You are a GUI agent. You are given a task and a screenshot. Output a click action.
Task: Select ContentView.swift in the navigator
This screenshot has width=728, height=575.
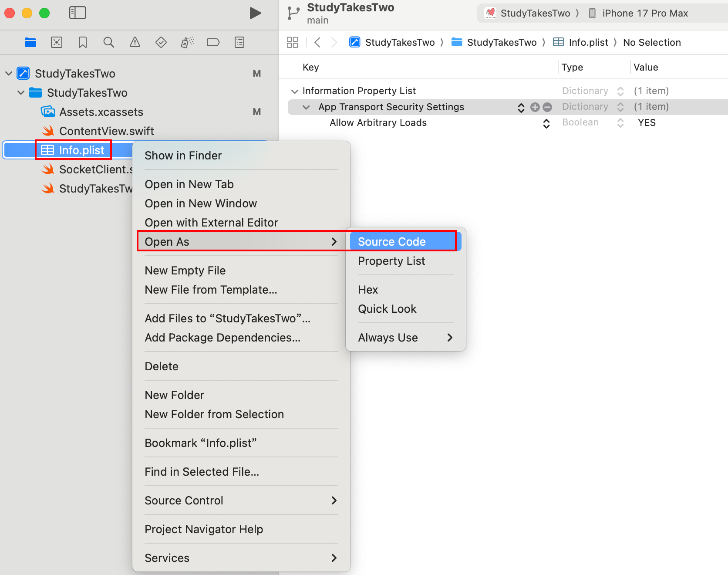[x=106, y=131]
